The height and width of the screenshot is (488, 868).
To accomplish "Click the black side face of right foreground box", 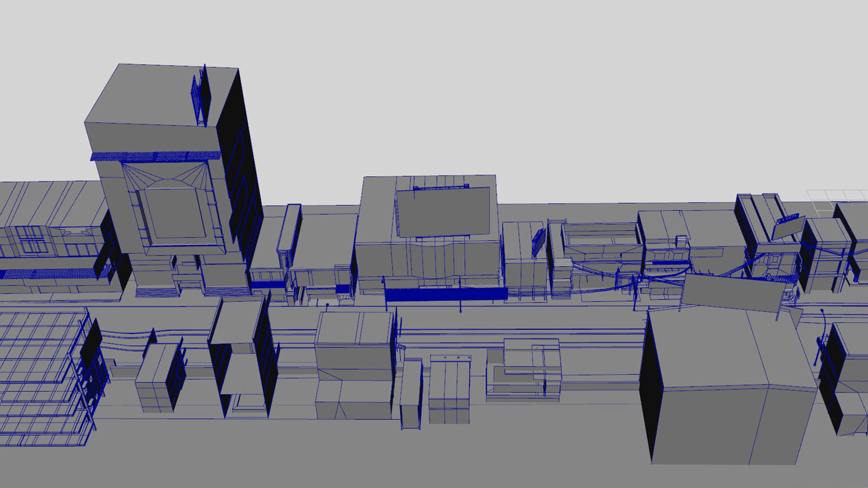I will tap(651, 389).
